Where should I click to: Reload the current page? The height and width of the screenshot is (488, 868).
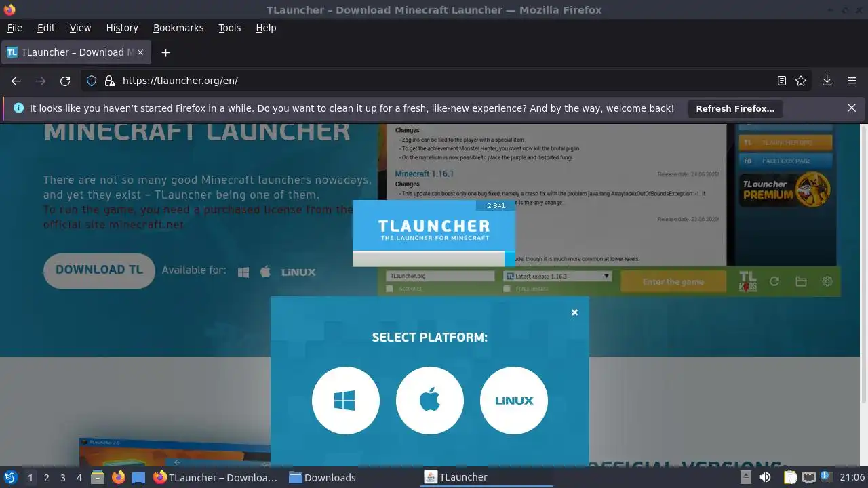[65, 81]
